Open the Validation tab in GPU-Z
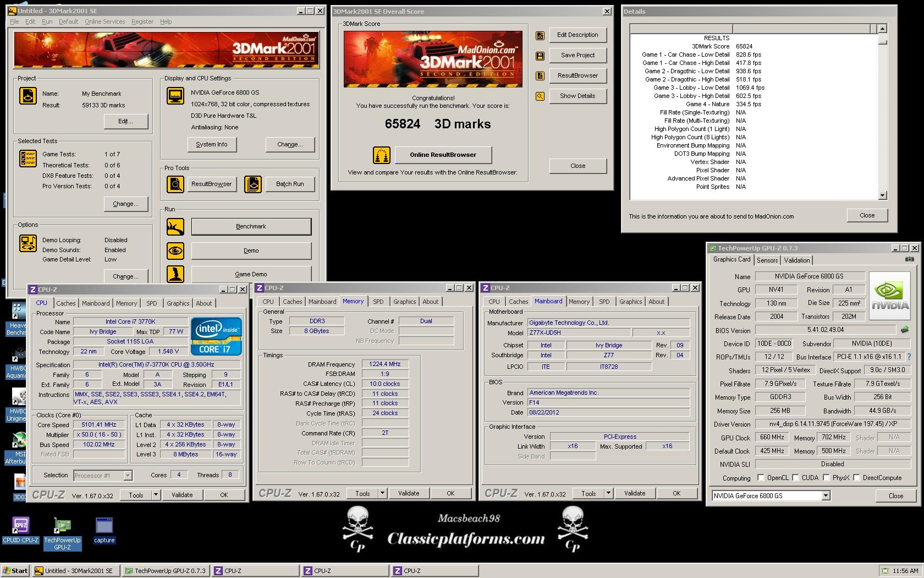The image size is (924, 578). click(797, 260)
